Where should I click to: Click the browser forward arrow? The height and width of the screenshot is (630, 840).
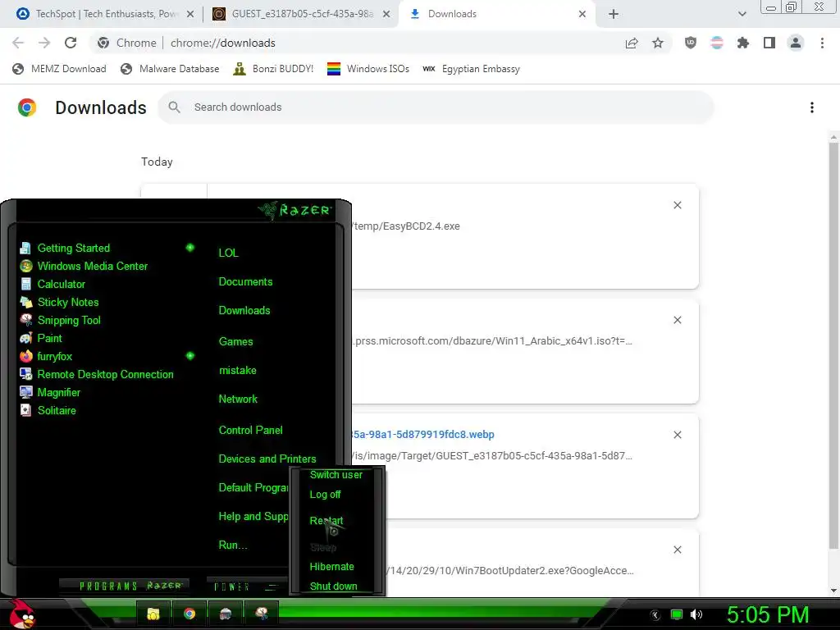tap(44, 43)
